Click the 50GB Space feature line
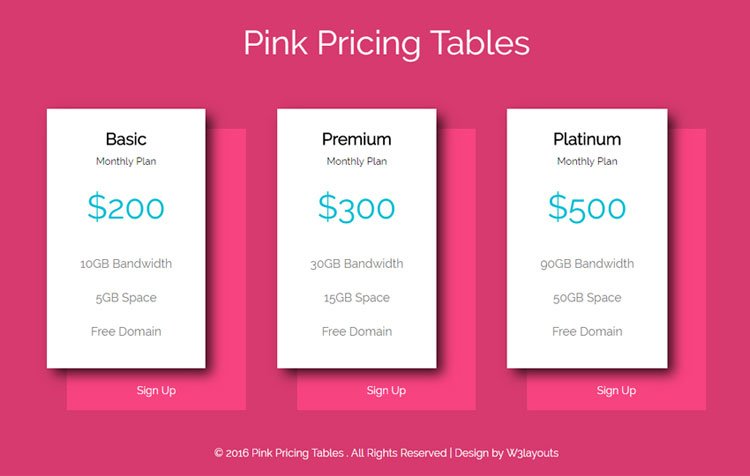This screenshot has width=750, height=476. [587, 298]
